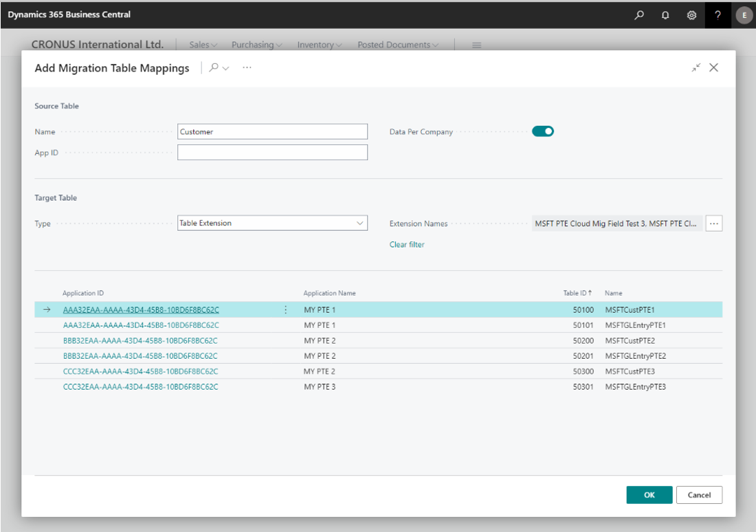The height and width of the screenshot is (532, 756).
Task: Open the Purchasing menu
Action: 256,45
